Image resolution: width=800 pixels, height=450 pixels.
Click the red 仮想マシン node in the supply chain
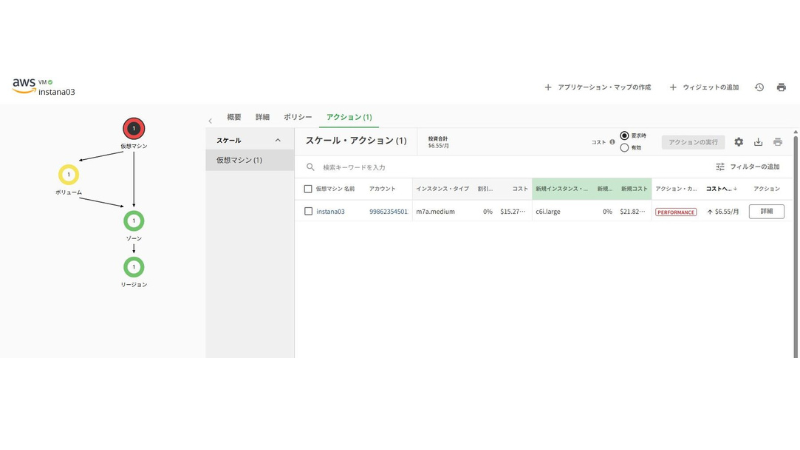(134, 128)
